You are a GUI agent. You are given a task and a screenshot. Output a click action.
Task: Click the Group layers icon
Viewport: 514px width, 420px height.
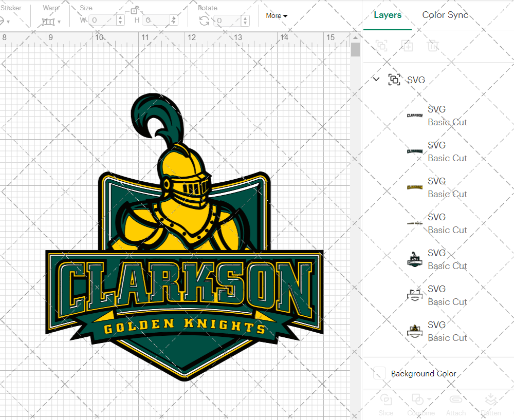381,46
